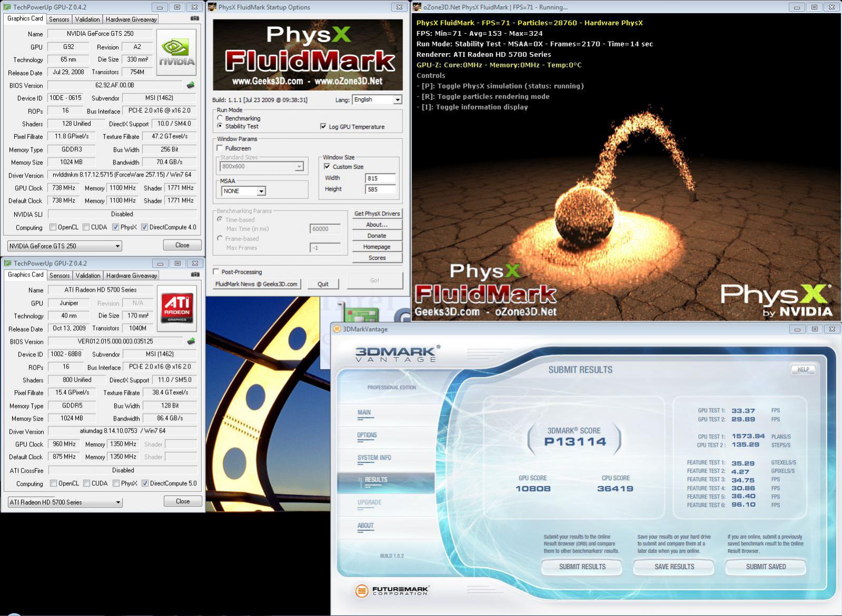Image resolution: width=842 pixels, height=616 pixels.
Task: Minimize the FluidMark running window
Action: click(x=797, y=7)
